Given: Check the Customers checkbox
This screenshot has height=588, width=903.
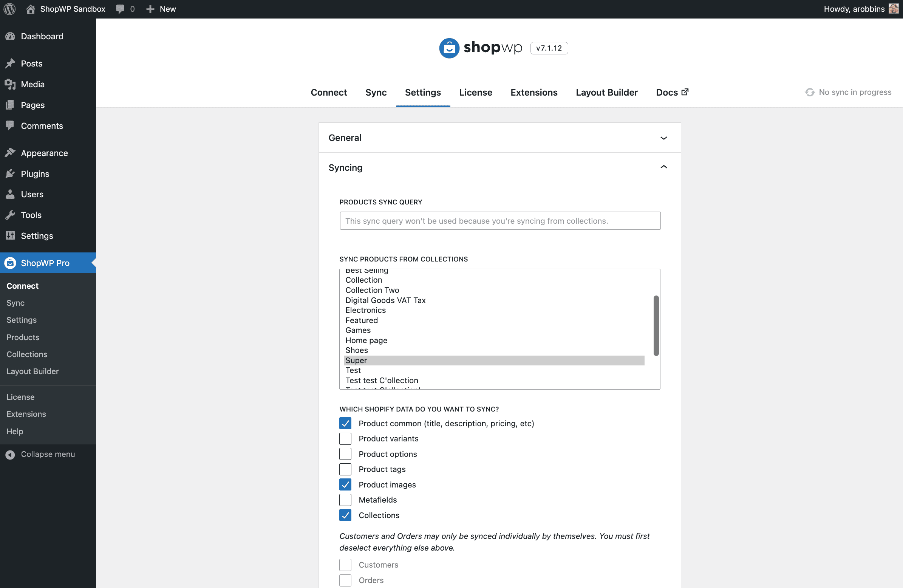Looking at the screenshot, I should [345, 565].
